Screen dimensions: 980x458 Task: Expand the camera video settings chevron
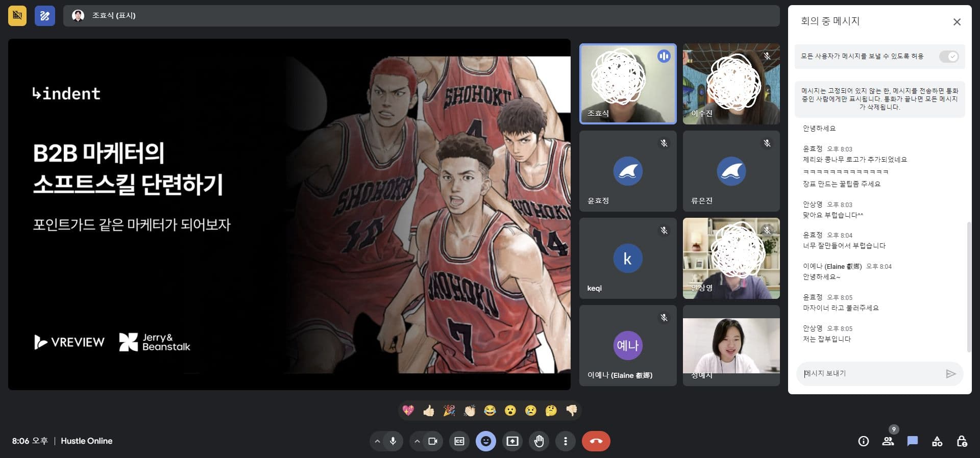tap(417, 441)
